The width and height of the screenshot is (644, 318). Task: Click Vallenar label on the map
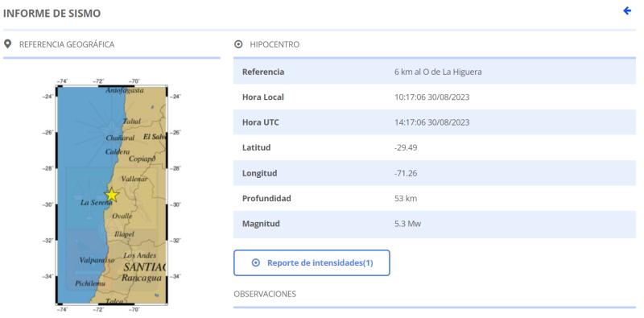click(x=134, y=179)
